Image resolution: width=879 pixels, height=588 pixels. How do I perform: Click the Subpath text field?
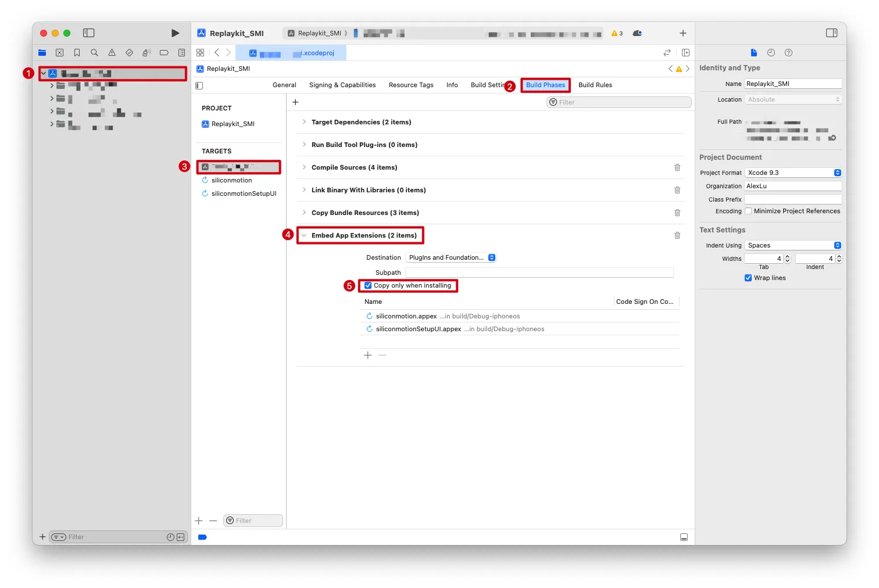538,273
